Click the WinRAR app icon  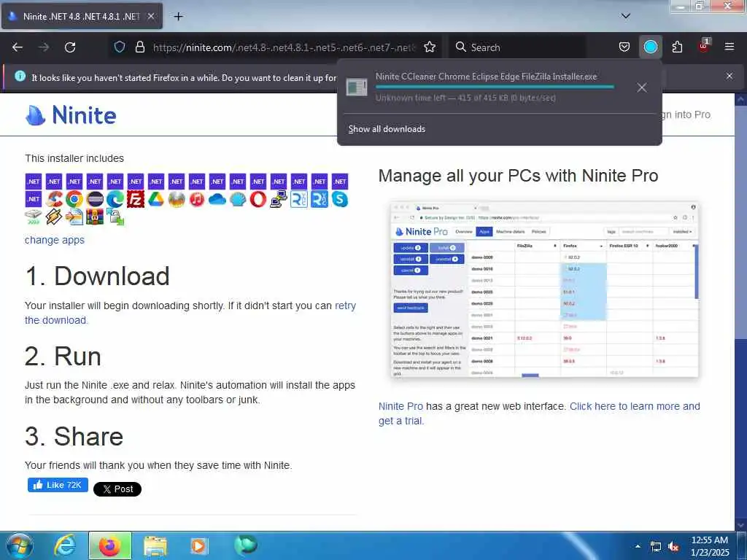(95, 217)
